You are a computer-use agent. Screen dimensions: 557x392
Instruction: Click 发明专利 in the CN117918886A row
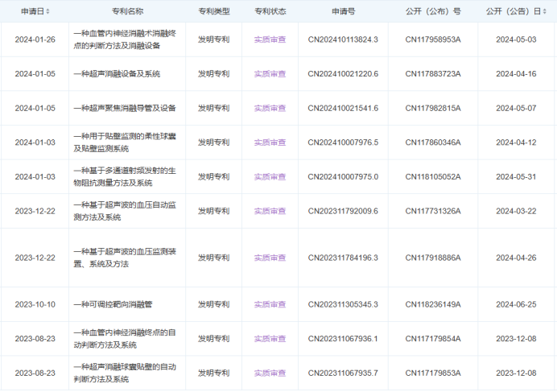213,258
